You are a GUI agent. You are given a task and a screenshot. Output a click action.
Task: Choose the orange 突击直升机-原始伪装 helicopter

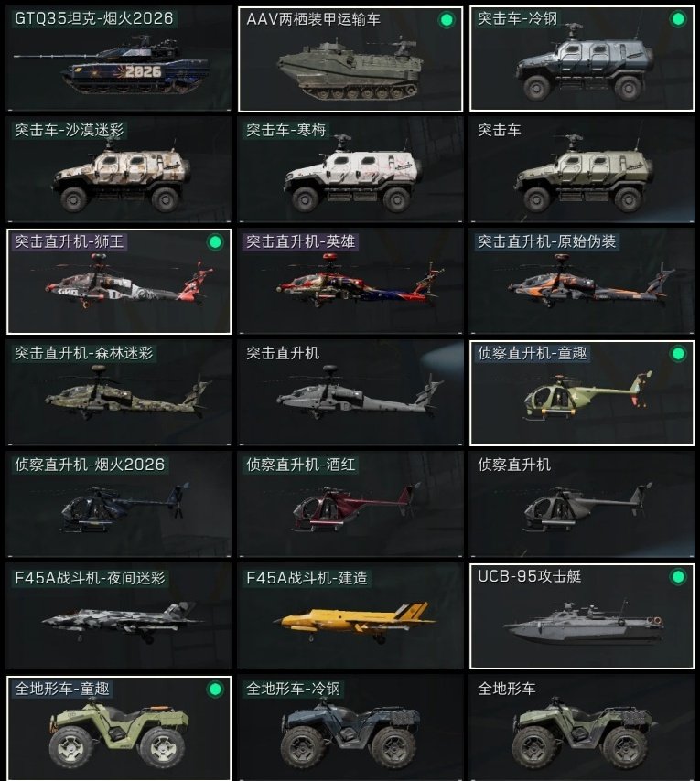(582, 282)
